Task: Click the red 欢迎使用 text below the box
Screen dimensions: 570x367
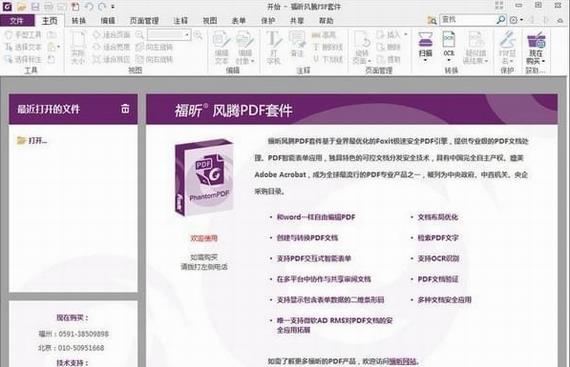Action: point(204,238)
